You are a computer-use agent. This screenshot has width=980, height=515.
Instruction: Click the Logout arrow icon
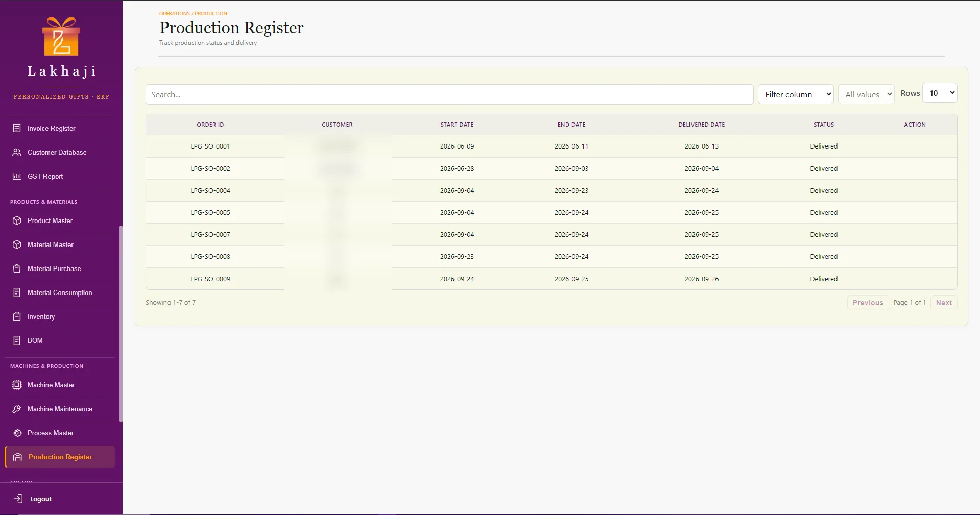pyautogui.click(x=18, y=499)
